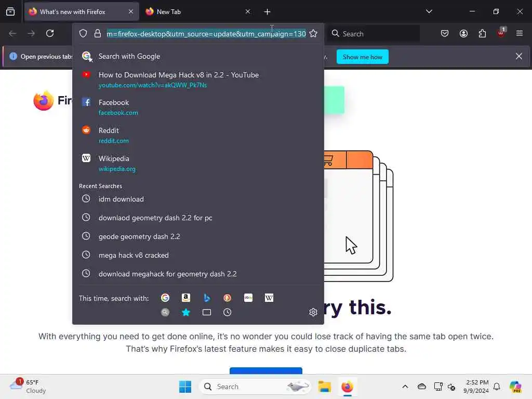Bookmark this page with star icon
532x399 pixels.
[x=313, y=34]
